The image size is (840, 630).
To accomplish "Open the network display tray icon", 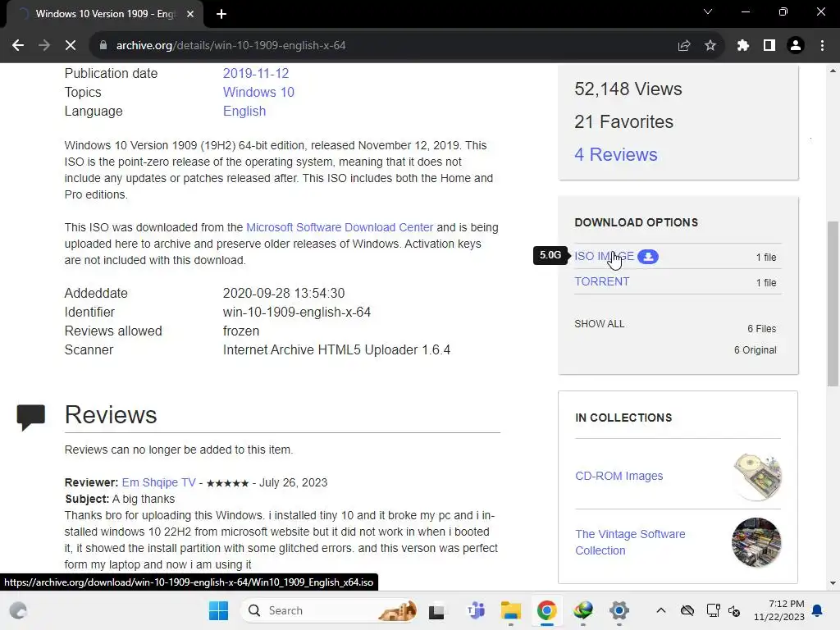I will tap(713, 610).
